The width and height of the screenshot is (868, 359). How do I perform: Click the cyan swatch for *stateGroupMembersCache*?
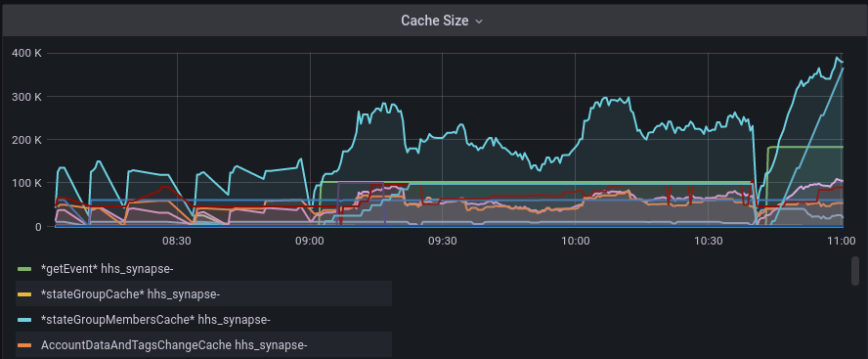[24, 320]
